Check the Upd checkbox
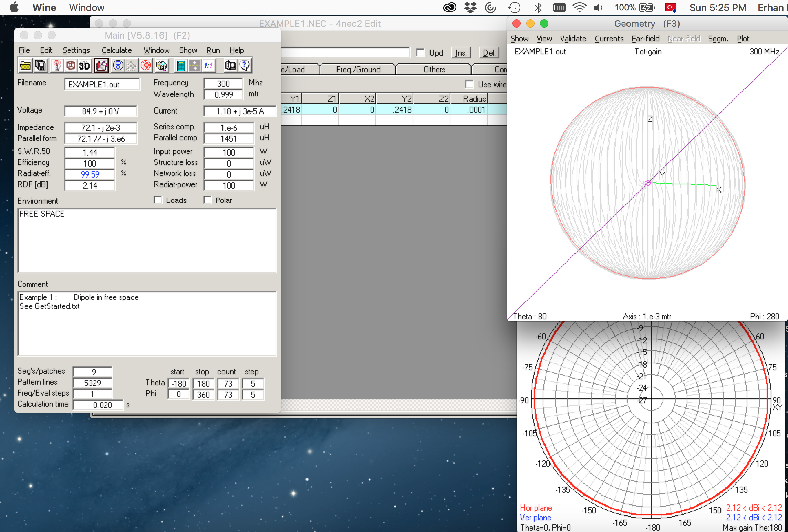The width and height of the screenshot is (788, 532). pos(420,53)
